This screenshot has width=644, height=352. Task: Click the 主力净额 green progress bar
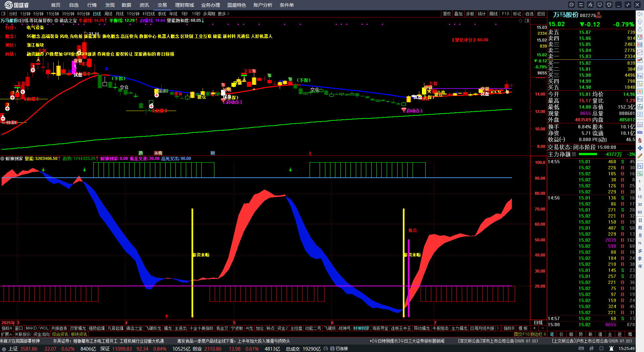(x=588, y=154)
